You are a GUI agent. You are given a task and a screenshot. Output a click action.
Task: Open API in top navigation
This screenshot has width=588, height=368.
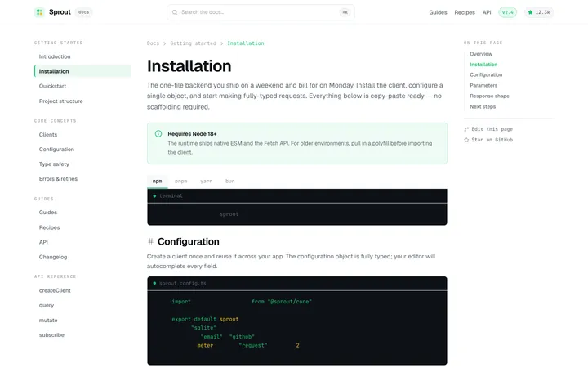487,12
